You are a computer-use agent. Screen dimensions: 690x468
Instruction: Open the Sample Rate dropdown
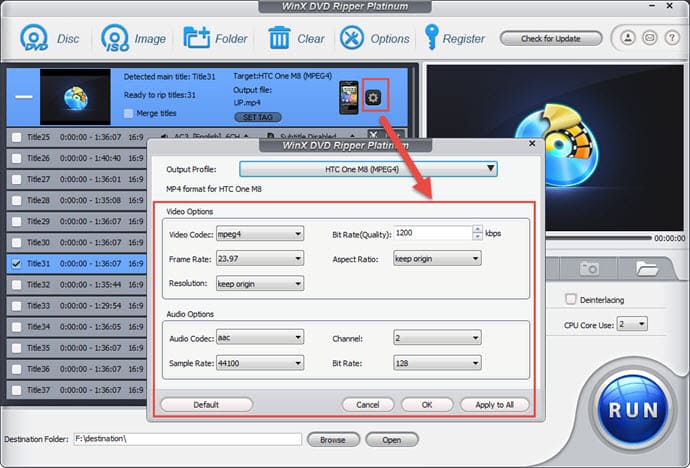pyautogui.click(x=260, y=363)
